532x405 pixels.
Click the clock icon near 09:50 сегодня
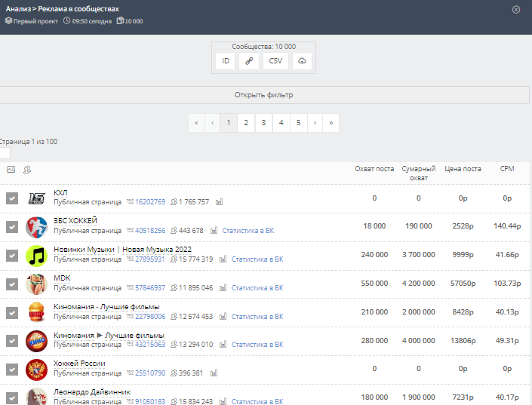click(x=67, y=20)
